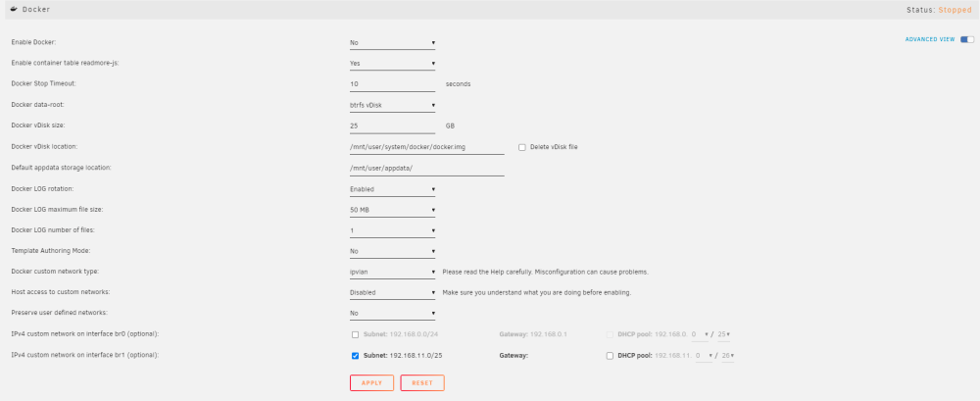Open Preserve user defined networks dropdown
Image resolution: width=980 pixels, height=401 pixels.
[393, 313]
